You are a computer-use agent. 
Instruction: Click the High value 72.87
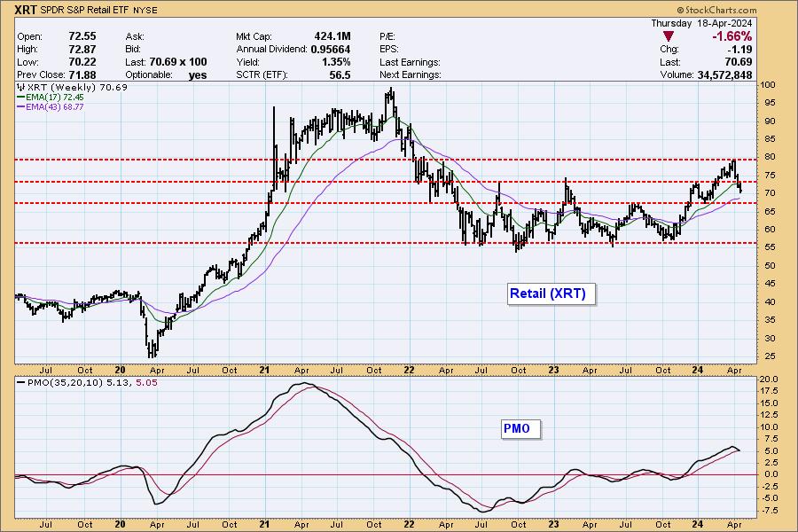point(82,49)
